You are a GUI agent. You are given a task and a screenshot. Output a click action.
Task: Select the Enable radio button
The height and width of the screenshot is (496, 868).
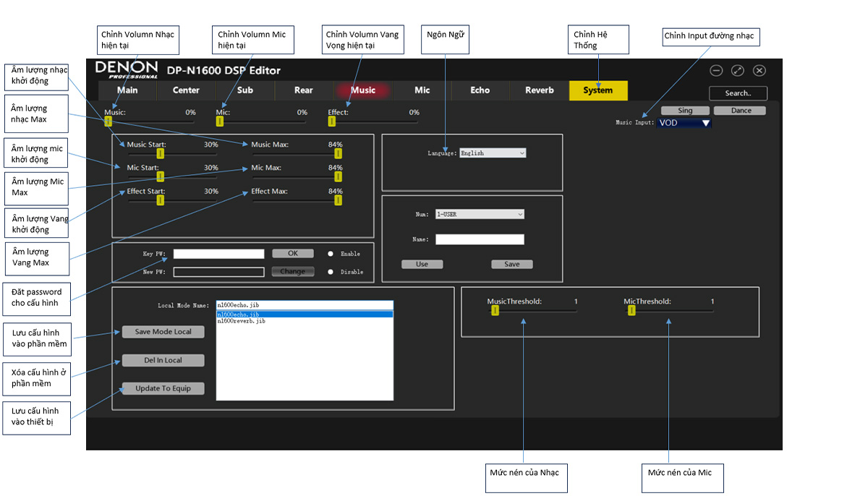point(331,254)
